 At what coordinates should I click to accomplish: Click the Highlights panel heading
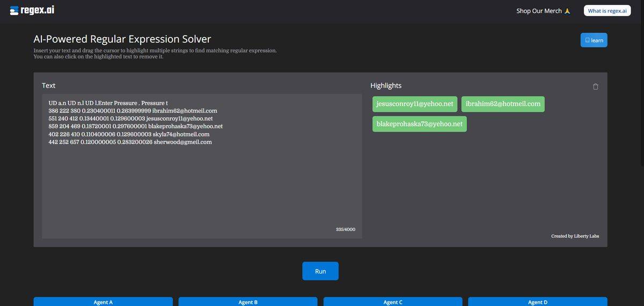pyautogui.click(x=385, y=86)
